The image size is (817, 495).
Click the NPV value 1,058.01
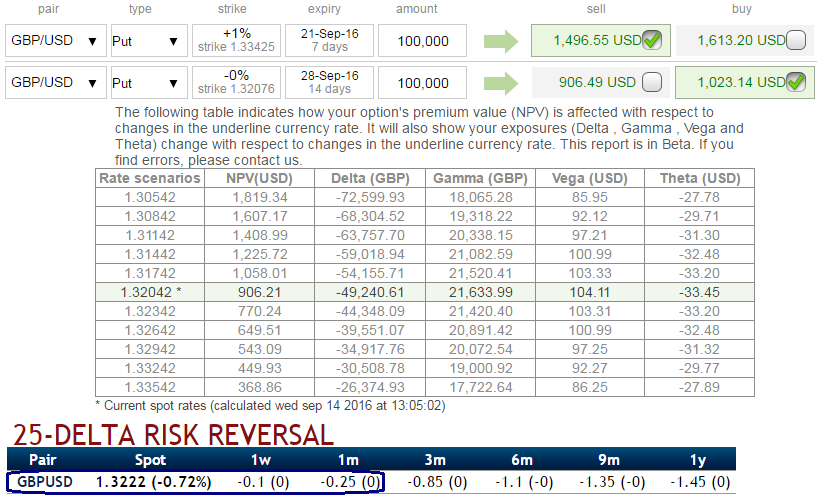click(259, 273)
